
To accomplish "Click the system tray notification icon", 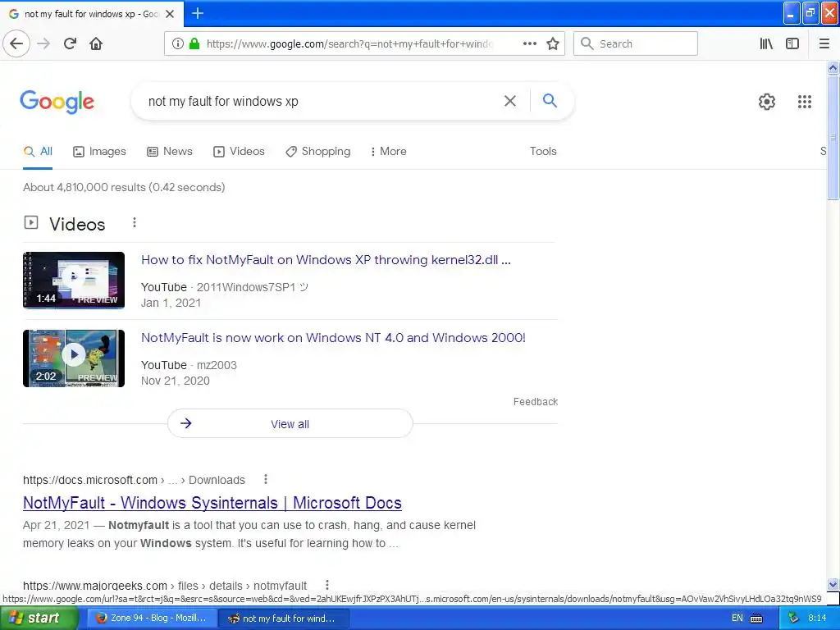I will [x=793, y=619].
